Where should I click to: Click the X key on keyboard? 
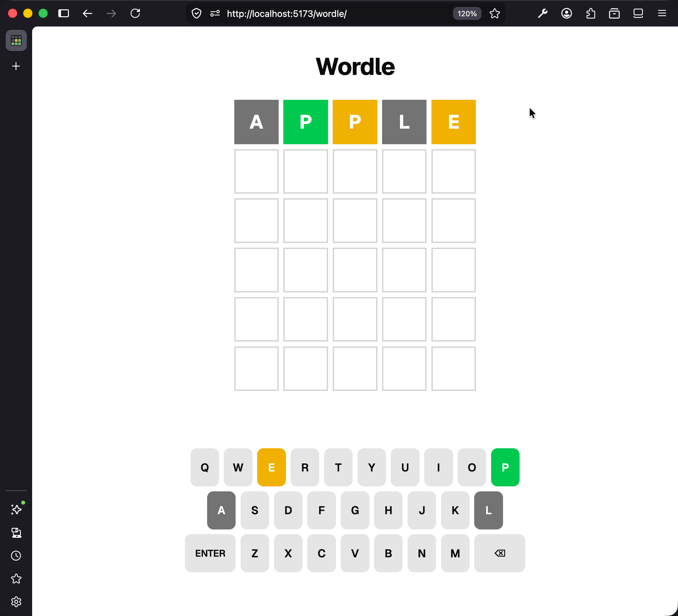[288, 553]
